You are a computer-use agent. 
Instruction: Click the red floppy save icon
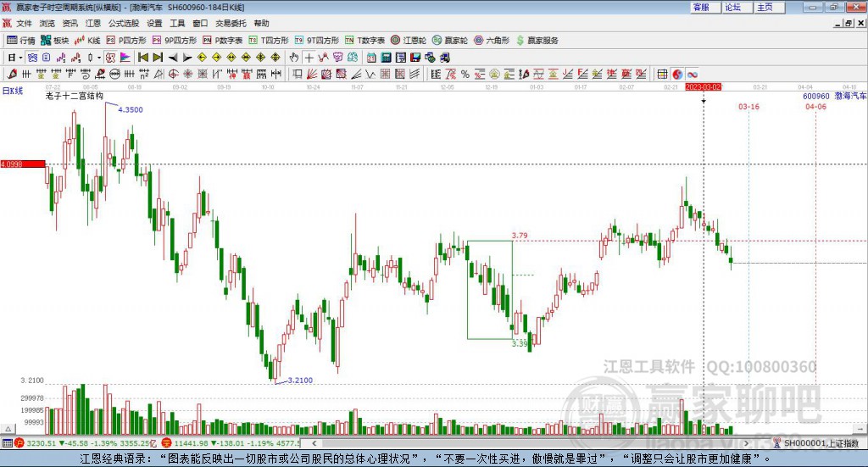coord(415,58)
